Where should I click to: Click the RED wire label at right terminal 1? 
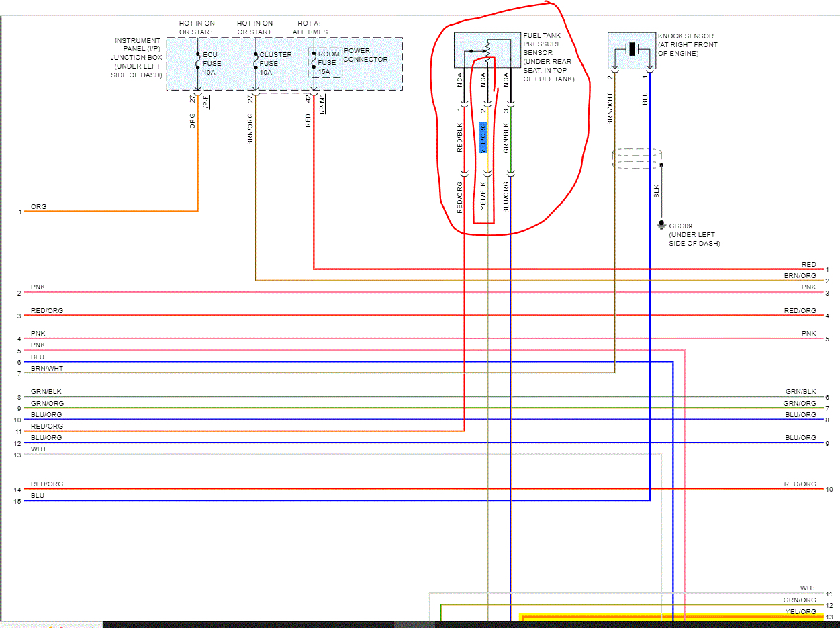tap(808, 265)
